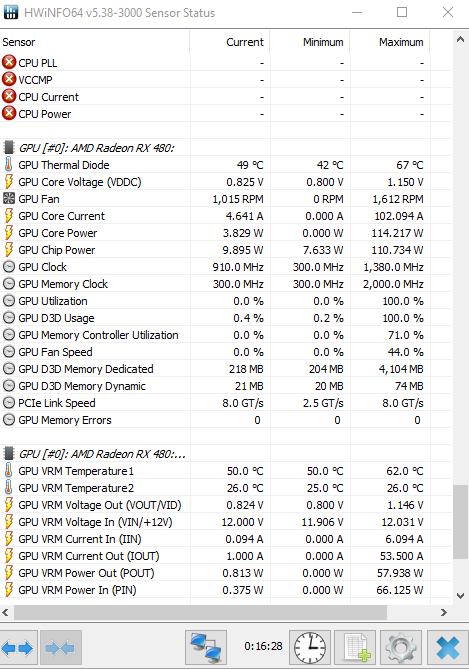Open the network remote monitoring icon
Viewport: 469px width, 669px height.
tap(206, 647)
